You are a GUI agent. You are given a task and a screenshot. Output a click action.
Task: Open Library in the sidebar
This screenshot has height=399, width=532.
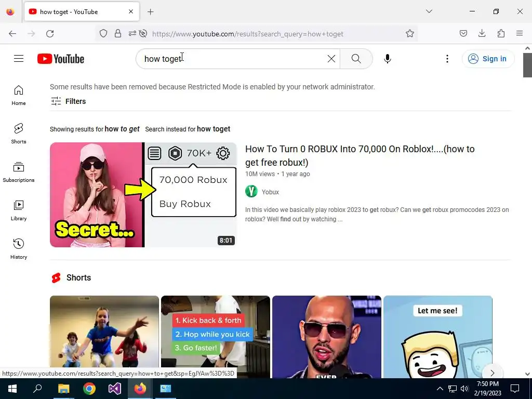(19, 211)
